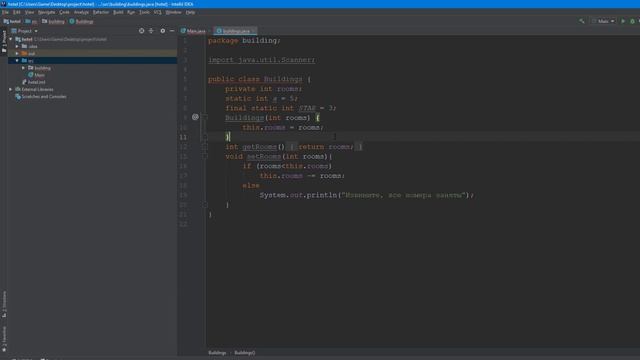The width and height of the screenshot is (640, 360).
Task: Fold the setRooms method at line 13
Action: point(205,156)
